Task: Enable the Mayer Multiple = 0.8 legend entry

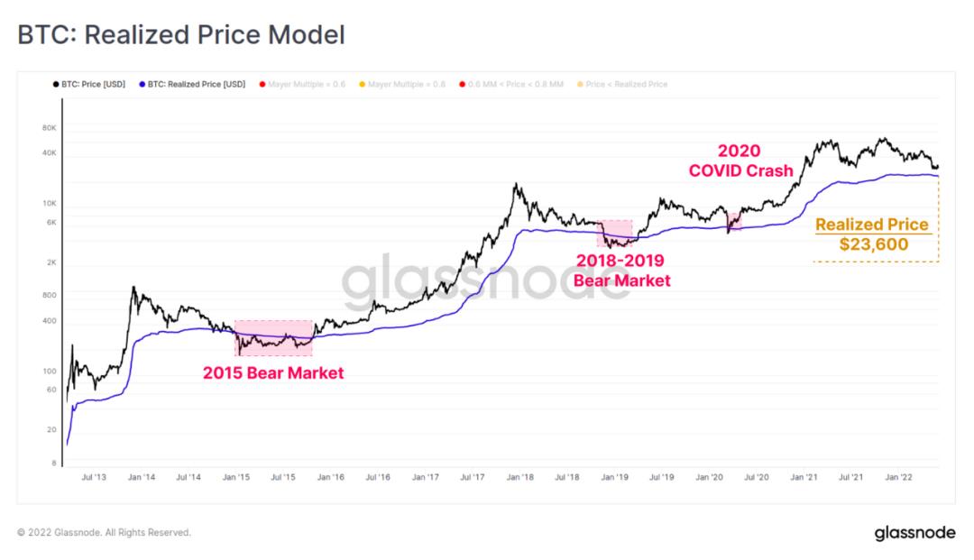Action: click(x=402, y=85)
